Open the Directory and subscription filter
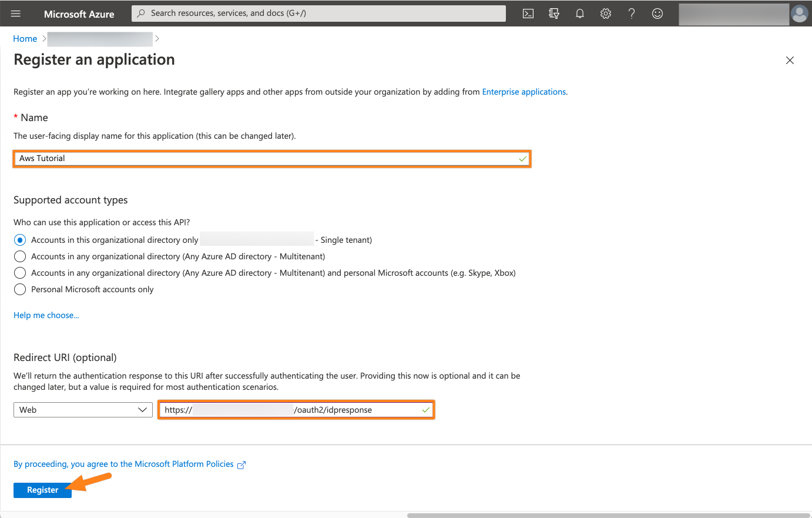Image resolution: width=812 pixels, height=518 pixels. coord(554,14)
